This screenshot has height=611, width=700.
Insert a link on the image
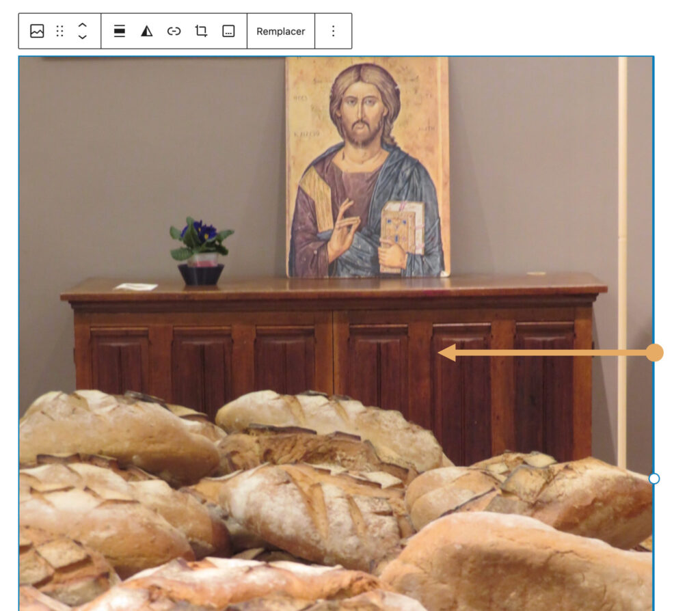click(174, 31)
